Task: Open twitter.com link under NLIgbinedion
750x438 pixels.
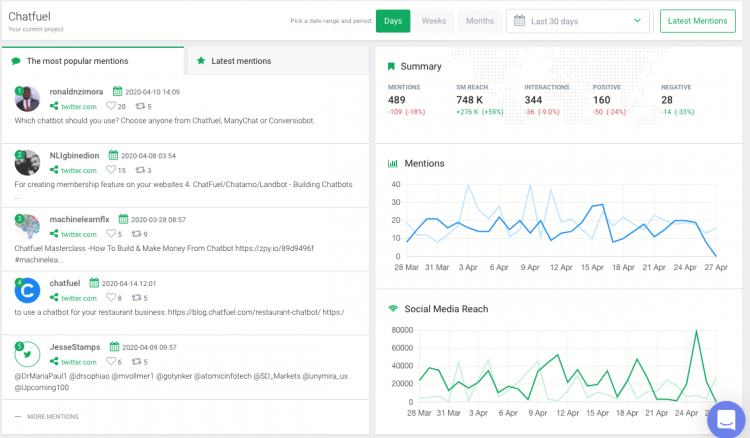Action: point(78,170)
